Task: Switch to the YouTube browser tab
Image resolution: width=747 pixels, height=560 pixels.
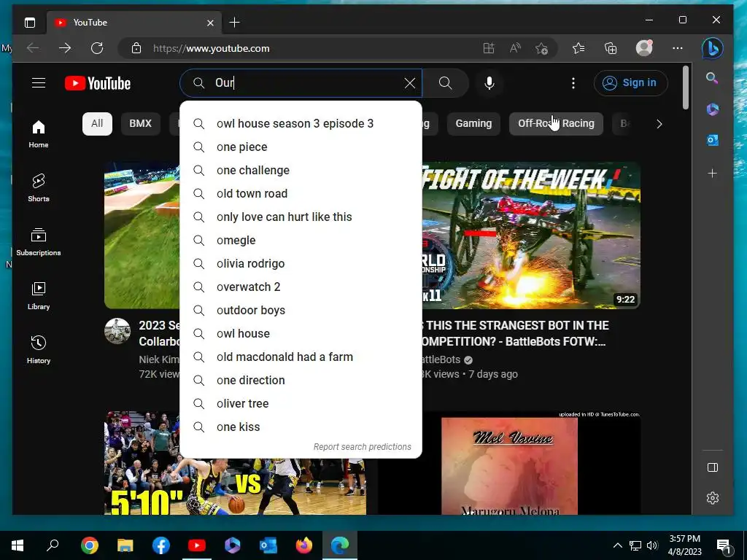Action: 133,23
